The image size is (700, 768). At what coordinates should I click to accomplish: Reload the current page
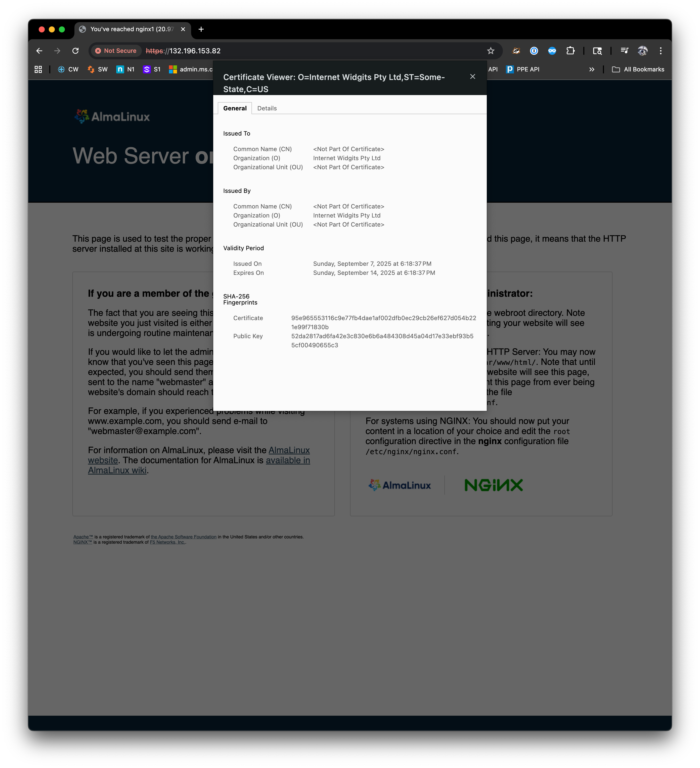[75, 51]
